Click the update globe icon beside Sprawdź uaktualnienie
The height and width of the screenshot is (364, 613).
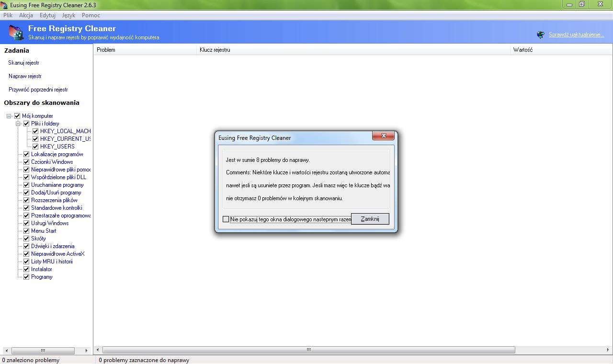541,34
